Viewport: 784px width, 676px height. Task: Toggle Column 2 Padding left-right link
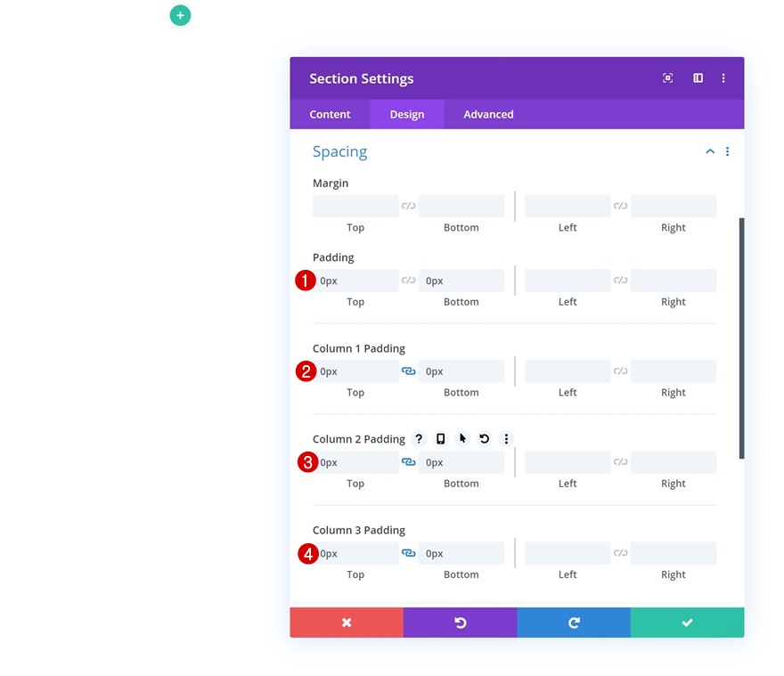(620, 462)
